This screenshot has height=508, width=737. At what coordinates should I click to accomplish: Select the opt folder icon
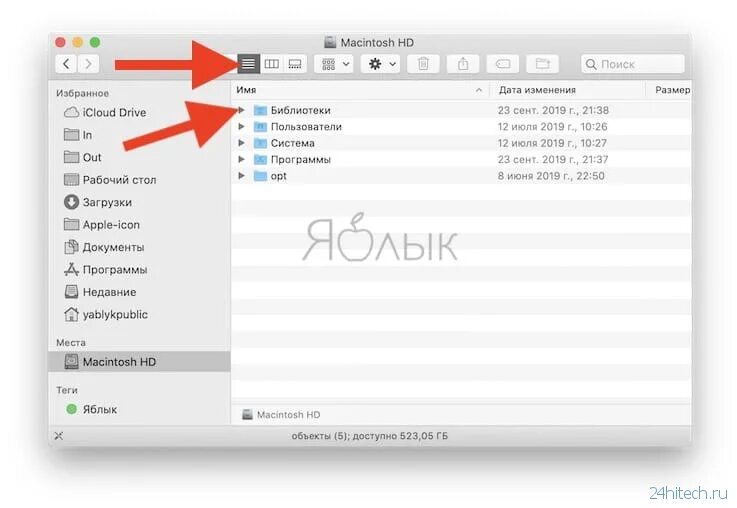click(260, 176)
